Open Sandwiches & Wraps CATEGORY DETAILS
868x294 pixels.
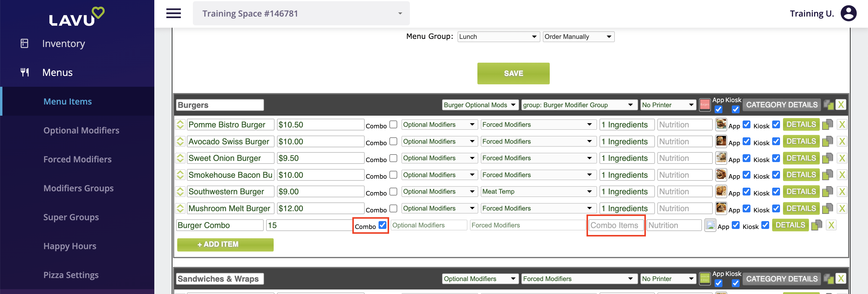coord(782,279)
